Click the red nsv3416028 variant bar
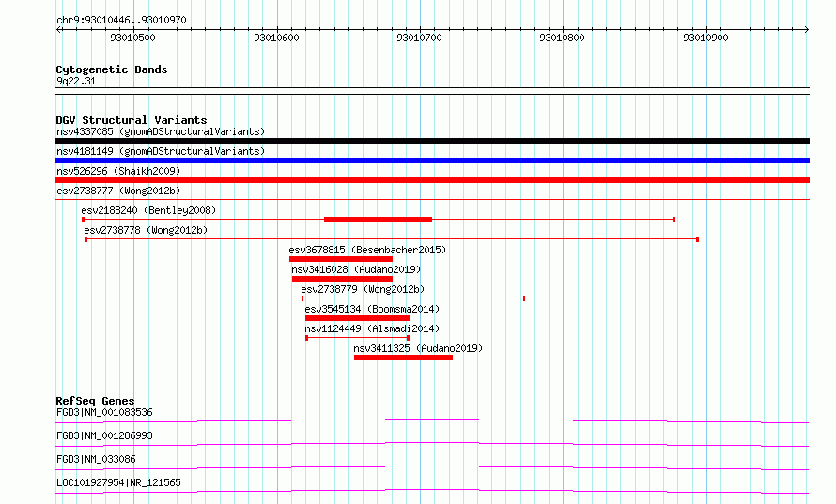The image size is (836, 504). (342, 279)
